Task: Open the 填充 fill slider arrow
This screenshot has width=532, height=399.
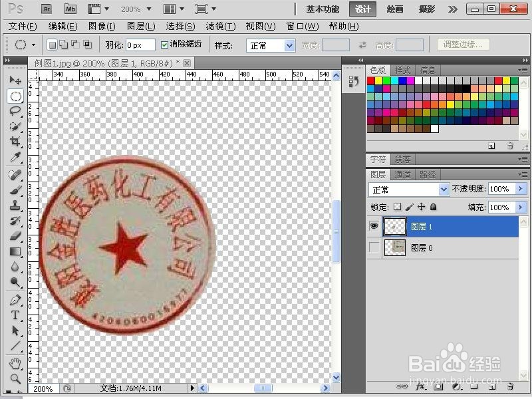Action: tap(521, 207)
